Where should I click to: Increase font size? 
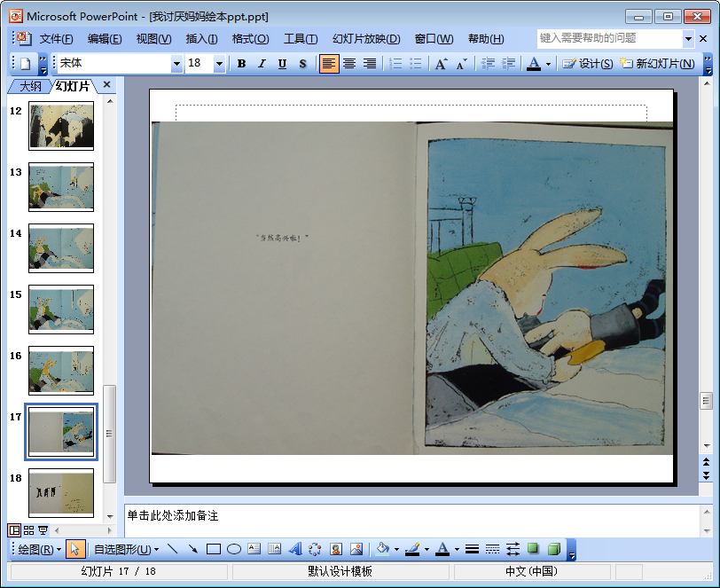tap(441, 63)
